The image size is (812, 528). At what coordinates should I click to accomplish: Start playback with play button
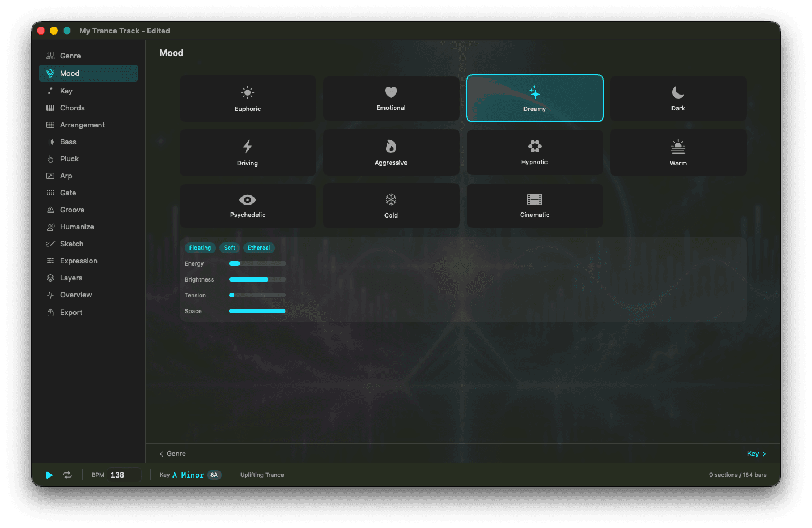click(49, 475)
